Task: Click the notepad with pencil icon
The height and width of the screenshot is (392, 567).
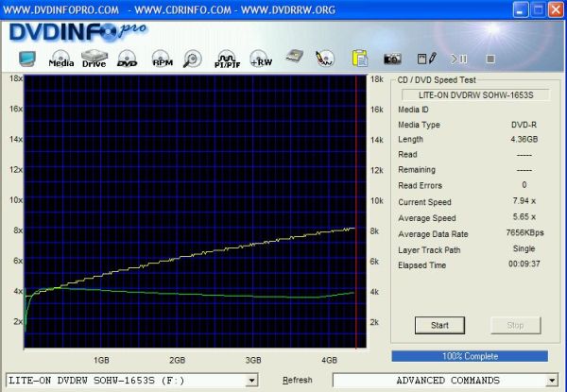Action: (427, 59)
